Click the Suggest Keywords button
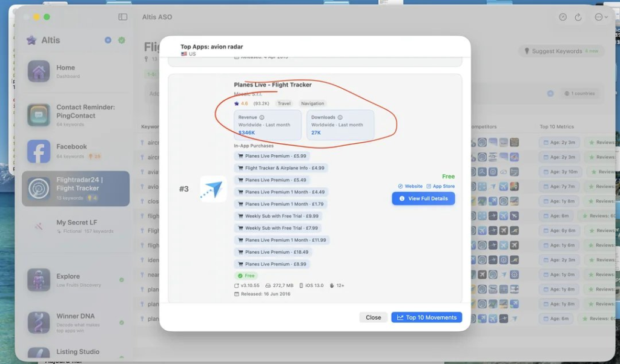 (561, 51)
